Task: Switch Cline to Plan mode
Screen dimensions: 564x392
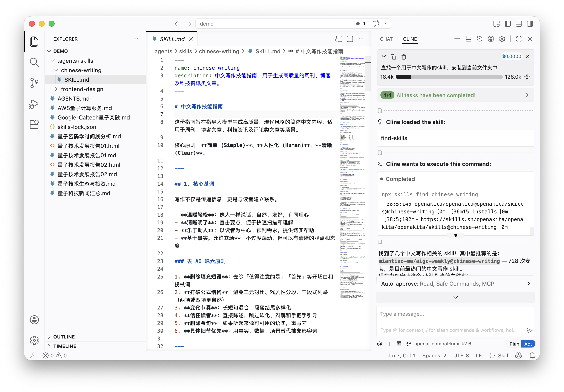Action: (x=514, y=344)
